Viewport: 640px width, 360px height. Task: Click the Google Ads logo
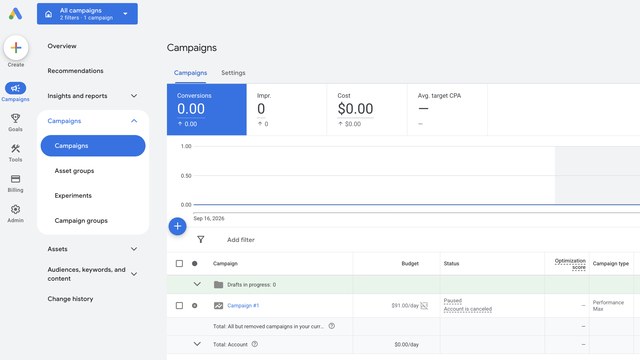[15, 13]
